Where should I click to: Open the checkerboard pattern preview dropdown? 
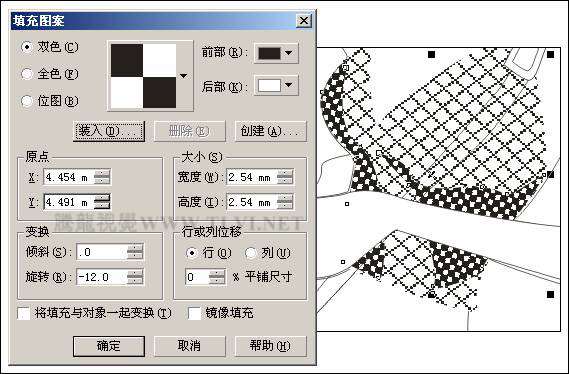tap(184, 76)
